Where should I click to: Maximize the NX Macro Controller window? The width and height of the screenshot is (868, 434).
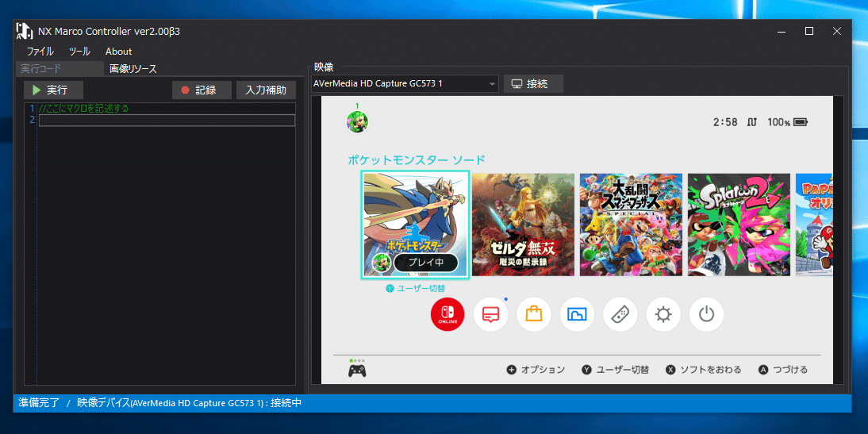tap(809, 32)
